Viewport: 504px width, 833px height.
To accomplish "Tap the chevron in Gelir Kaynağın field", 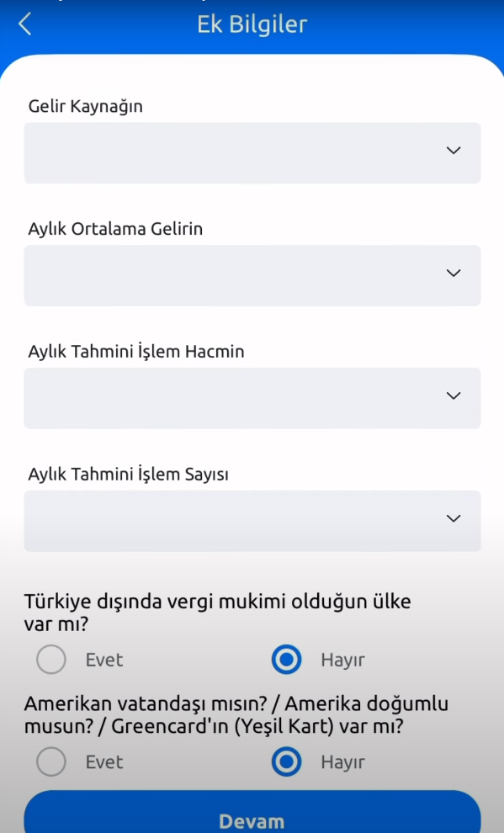I will (x=453, y=151).
